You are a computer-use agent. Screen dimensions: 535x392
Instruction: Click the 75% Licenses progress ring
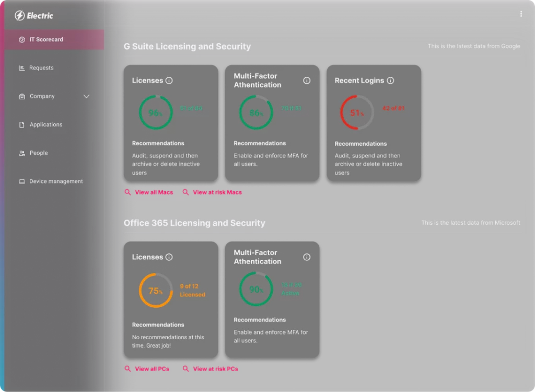point(155,289)
